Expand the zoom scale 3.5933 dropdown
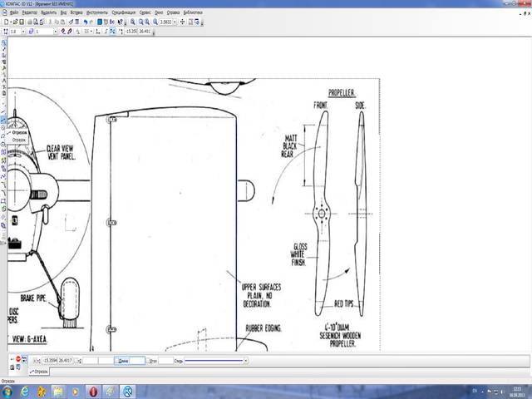This screenshot has height=399, width=532. [x=175, y=22]
